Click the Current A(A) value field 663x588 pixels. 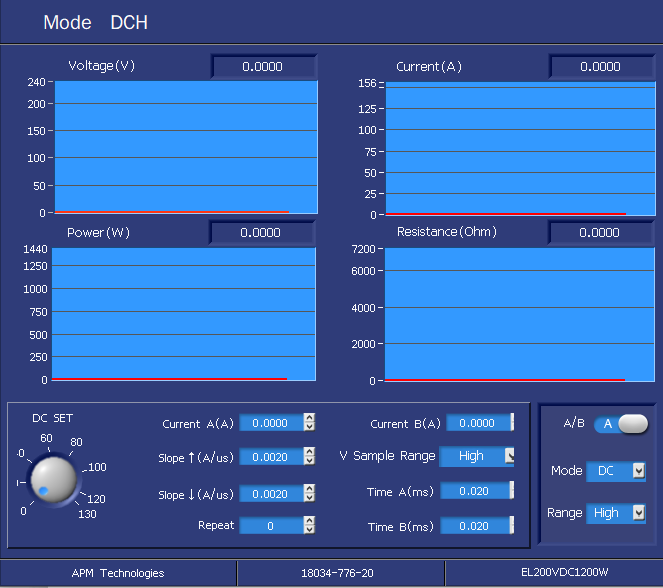tap(270, 423)
